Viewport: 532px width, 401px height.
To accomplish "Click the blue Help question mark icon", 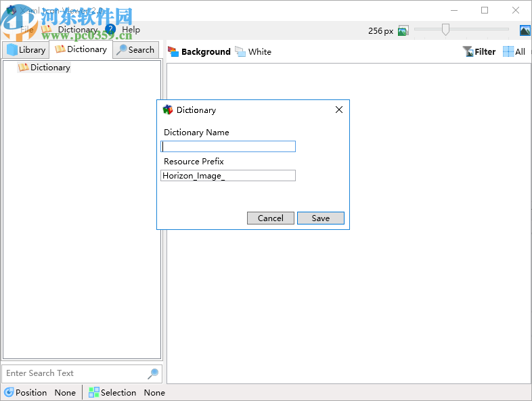I will (x=110, y=30).
